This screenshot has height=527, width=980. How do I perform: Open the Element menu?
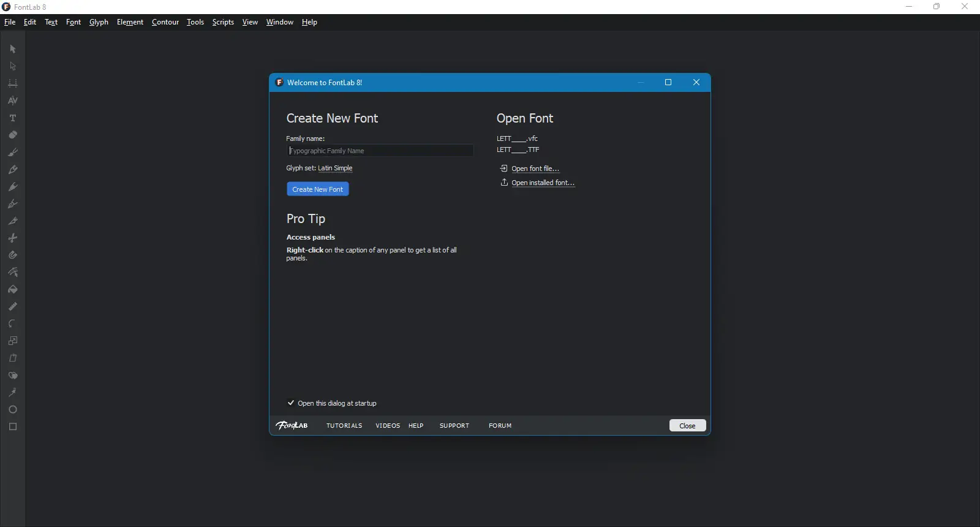click(x=130, y=22)
